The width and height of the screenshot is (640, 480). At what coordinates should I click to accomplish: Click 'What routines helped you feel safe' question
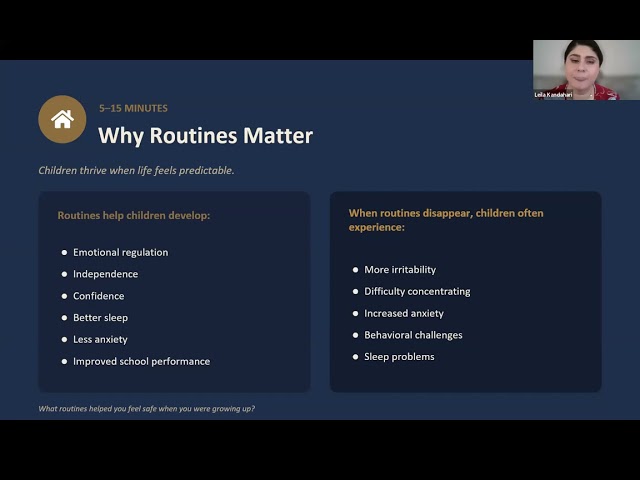[147, 409]
